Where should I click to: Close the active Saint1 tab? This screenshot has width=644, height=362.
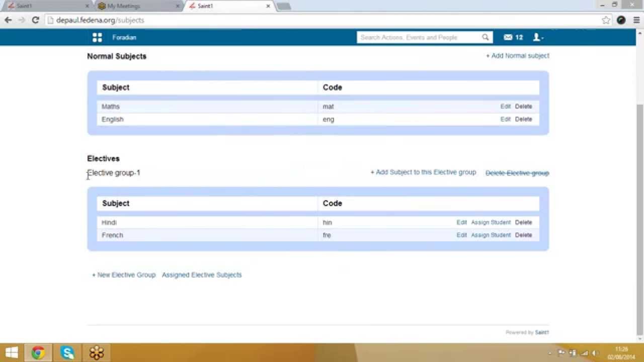268,6
